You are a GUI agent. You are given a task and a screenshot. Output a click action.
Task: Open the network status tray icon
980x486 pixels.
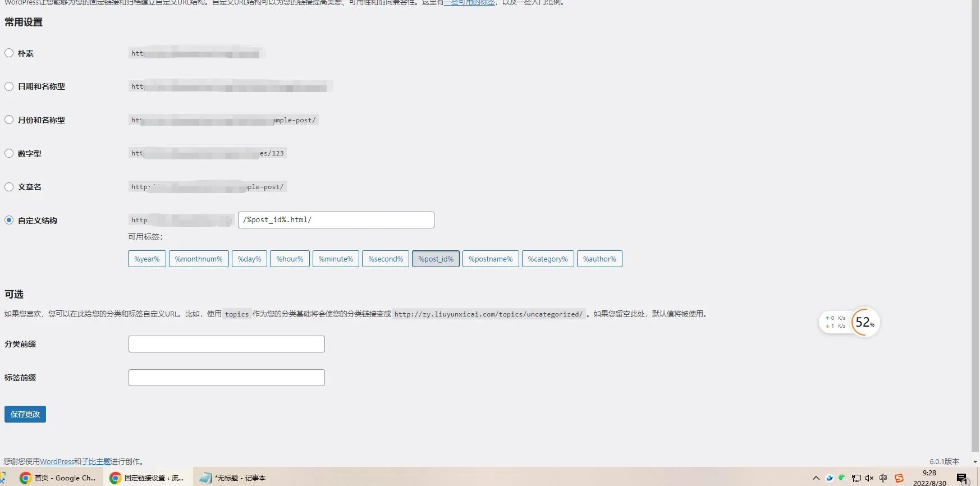coord(856,478)
